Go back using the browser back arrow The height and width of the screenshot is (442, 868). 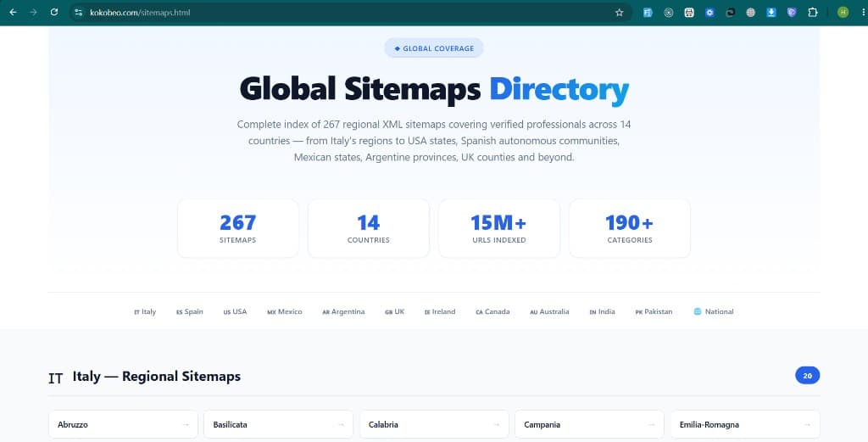coord(13,12)
